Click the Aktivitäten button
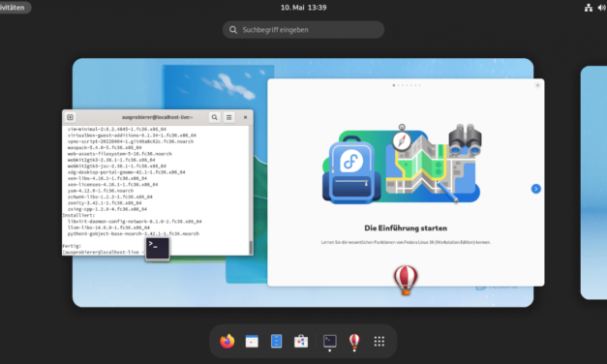The height and width of the screenshot is (364, 607). (x=15, y=8)
